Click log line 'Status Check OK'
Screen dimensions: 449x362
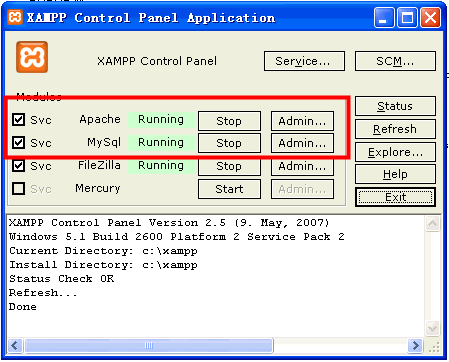coord(62,278)
